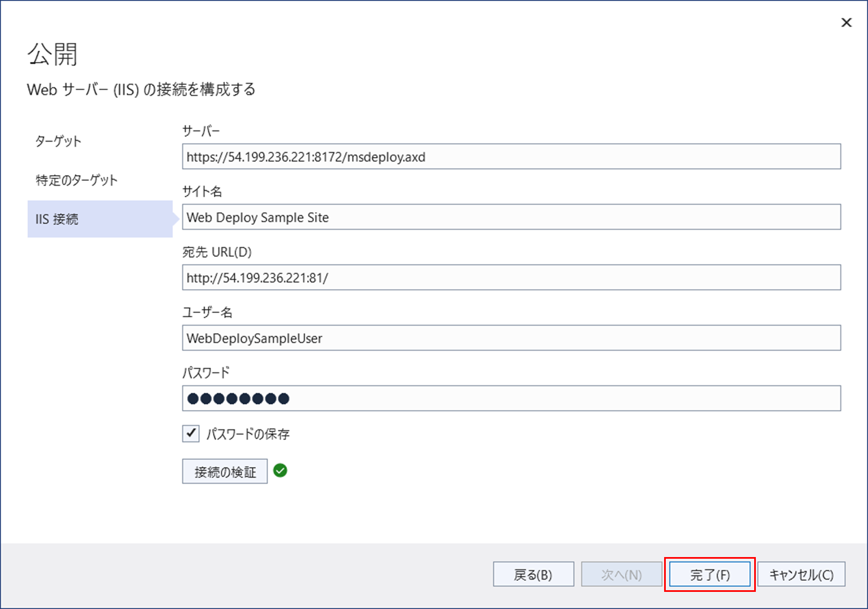Click the パスワードの保存 label text
This screenshot has width=868, height=609.
(x=248, y=434)
